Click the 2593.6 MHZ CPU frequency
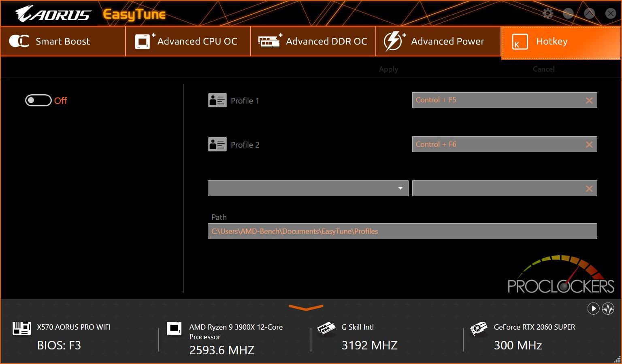This screenshot has height=364, width=622. [222, 350]
